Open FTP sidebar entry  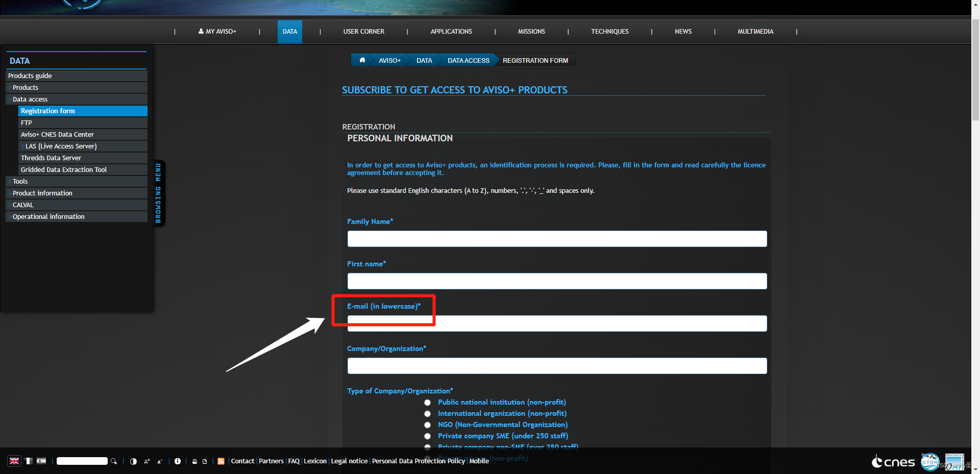[x=83, y=122]
